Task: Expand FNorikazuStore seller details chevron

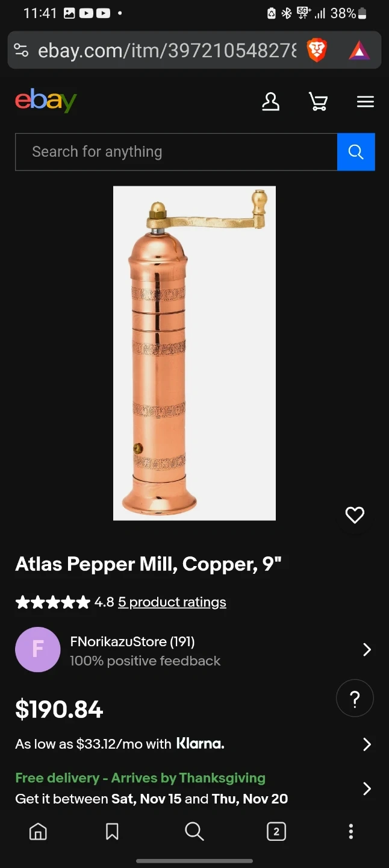Action: (367, 649)
